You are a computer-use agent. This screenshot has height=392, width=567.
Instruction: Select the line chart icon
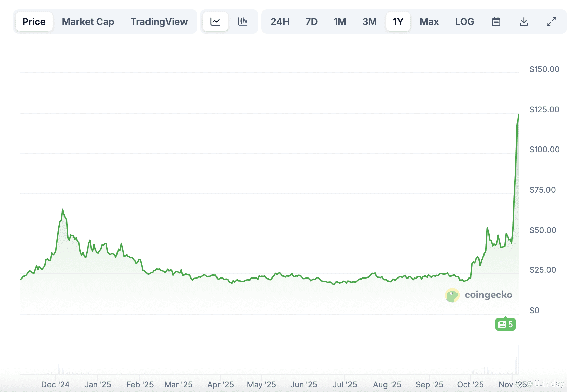click(x=215, y=21)
